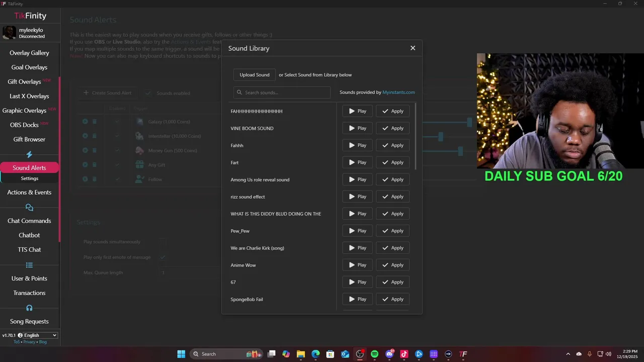Click the Windows Start button
Viewport: 644px width, 362px height.
(x=181, y=354)
